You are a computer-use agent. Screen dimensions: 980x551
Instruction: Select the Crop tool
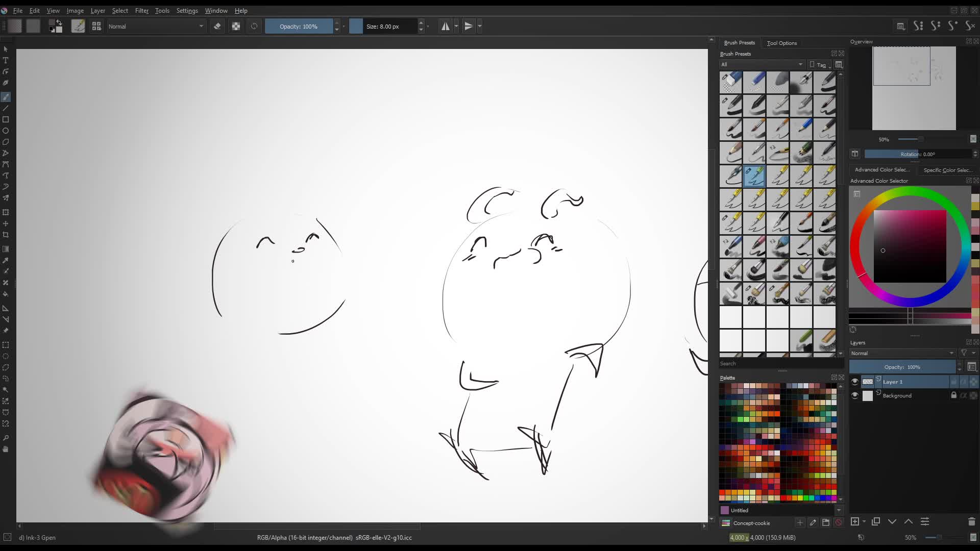6,235
